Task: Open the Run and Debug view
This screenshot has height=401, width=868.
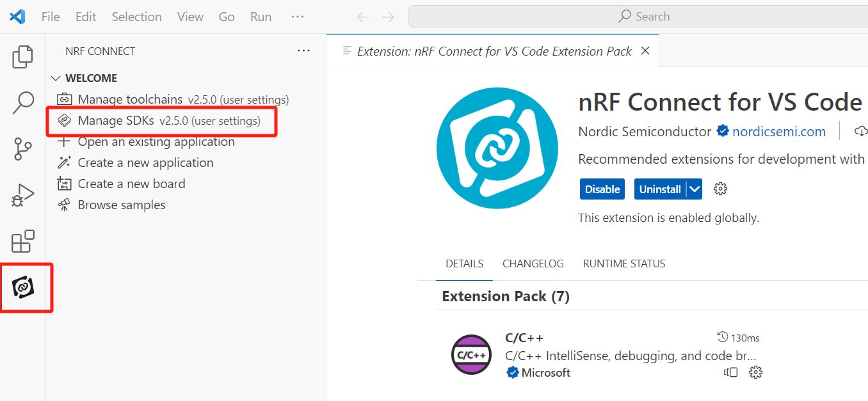Action: click(23, 195)
